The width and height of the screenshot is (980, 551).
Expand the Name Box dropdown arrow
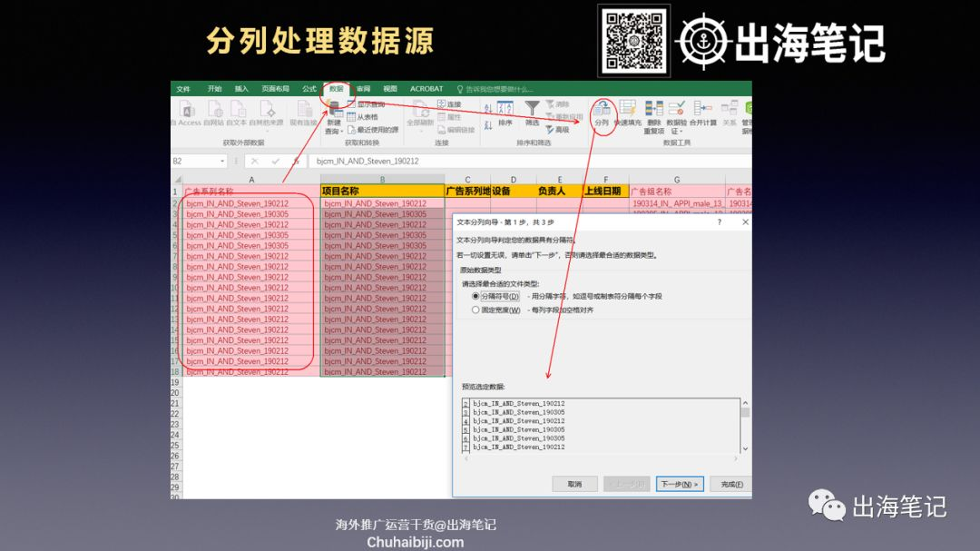(x=222, y=162)
